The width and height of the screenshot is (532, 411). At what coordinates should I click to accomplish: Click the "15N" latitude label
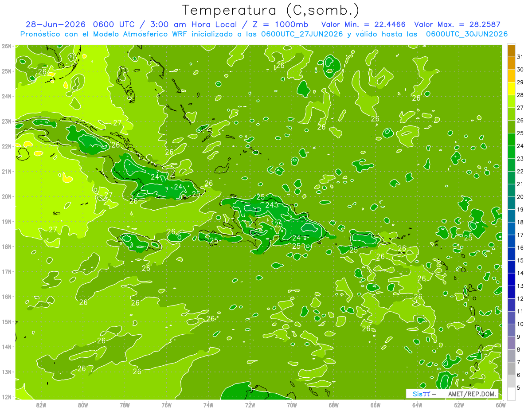(x=7, y=322)
